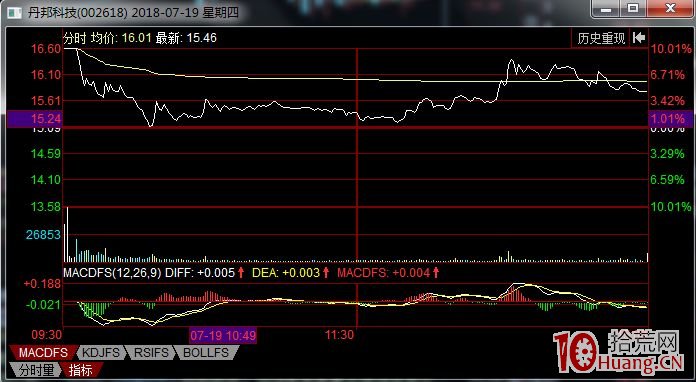696x382 pixels.
Task: Click the 11:30 time axis label
Action: point(340,335)
